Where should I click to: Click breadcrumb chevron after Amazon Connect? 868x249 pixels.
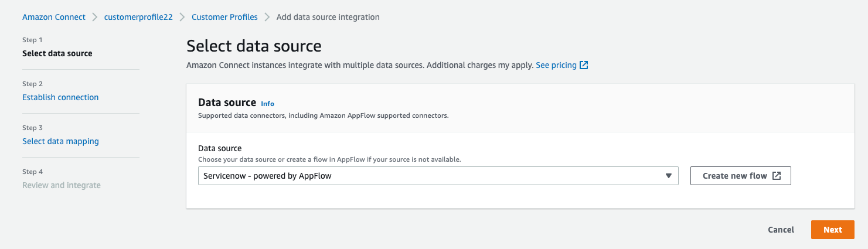pyautogui.click(x=95, y=17)
